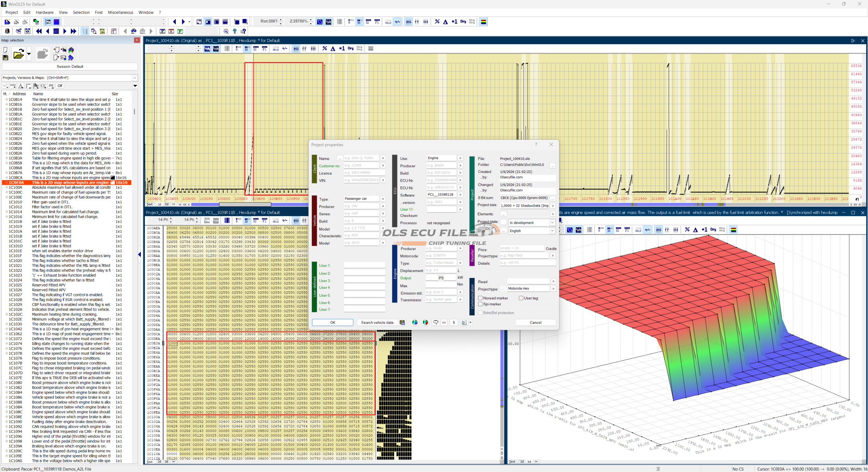Open the Hardware menu

(x=44, y=13)
